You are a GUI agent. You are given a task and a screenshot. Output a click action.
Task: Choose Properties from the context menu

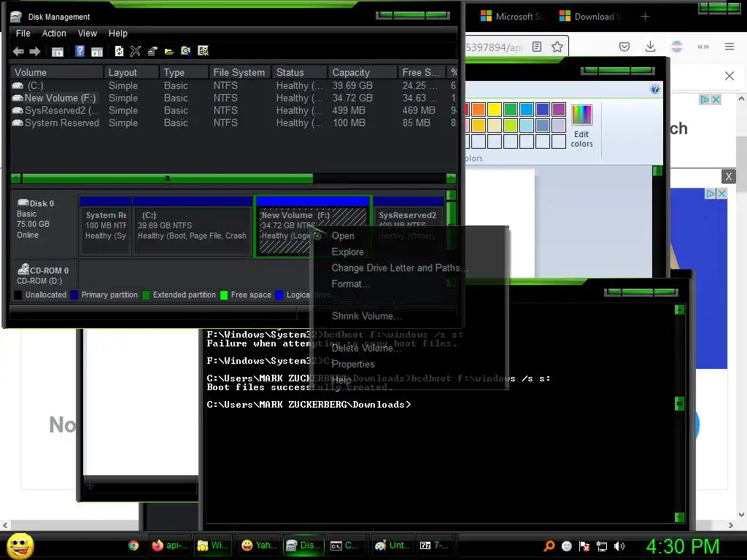[x=353, y=365]
